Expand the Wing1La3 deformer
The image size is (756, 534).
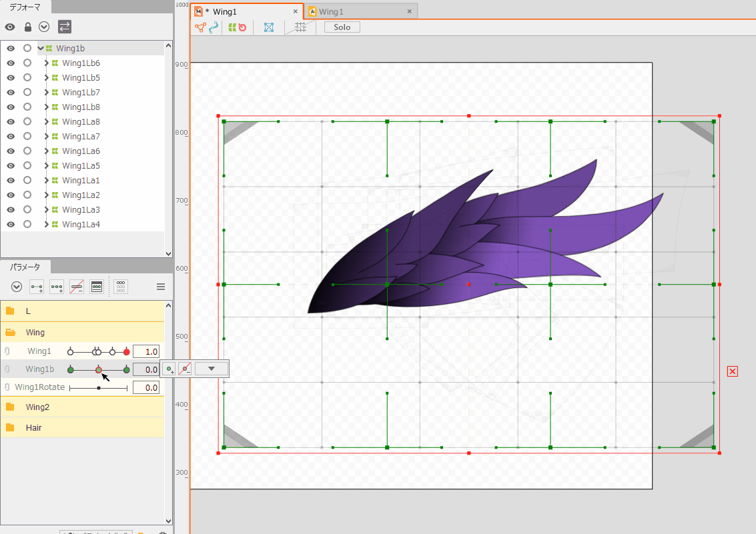(x=46, y=210)
